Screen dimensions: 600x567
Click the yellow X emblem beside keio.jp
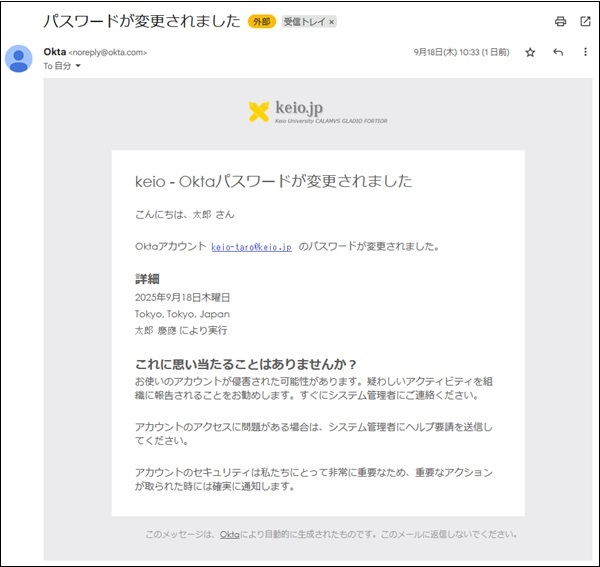pyautogui.click(x=259, y=112)
